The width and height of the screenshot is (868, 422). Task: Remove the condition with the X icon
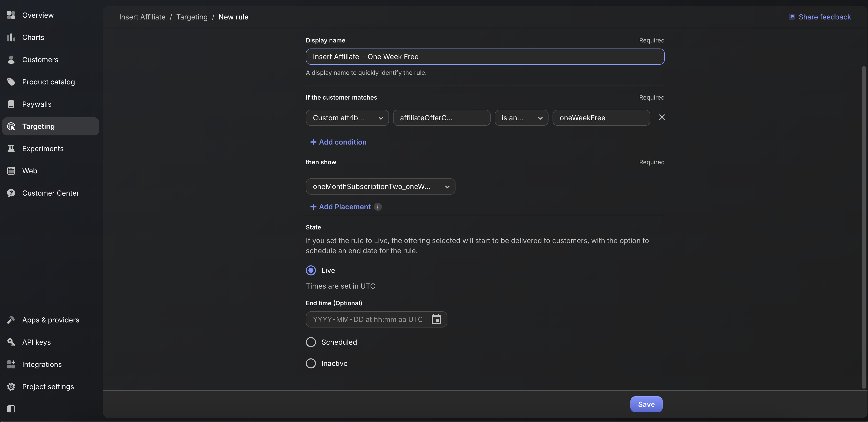point(661,118)
